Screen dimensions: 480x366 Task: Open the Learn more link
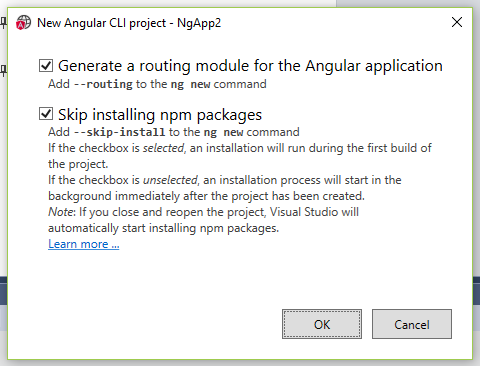click(x=84, y=244)
